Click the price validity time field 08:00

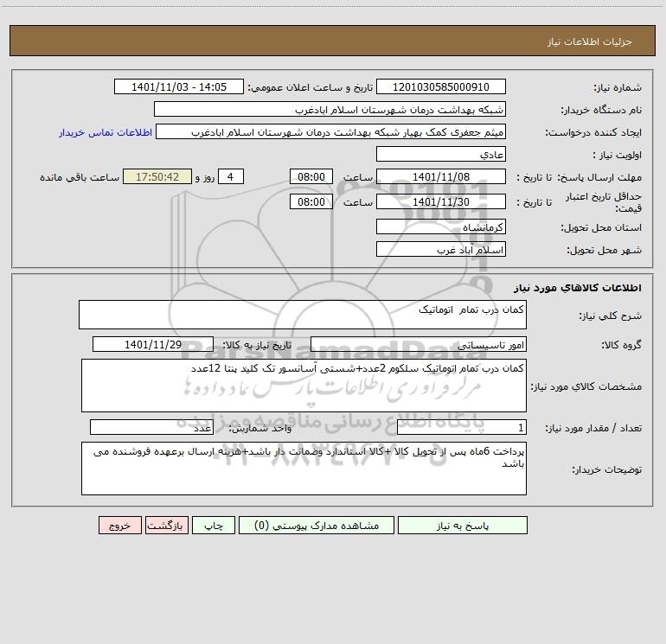(x=311, y=201)
